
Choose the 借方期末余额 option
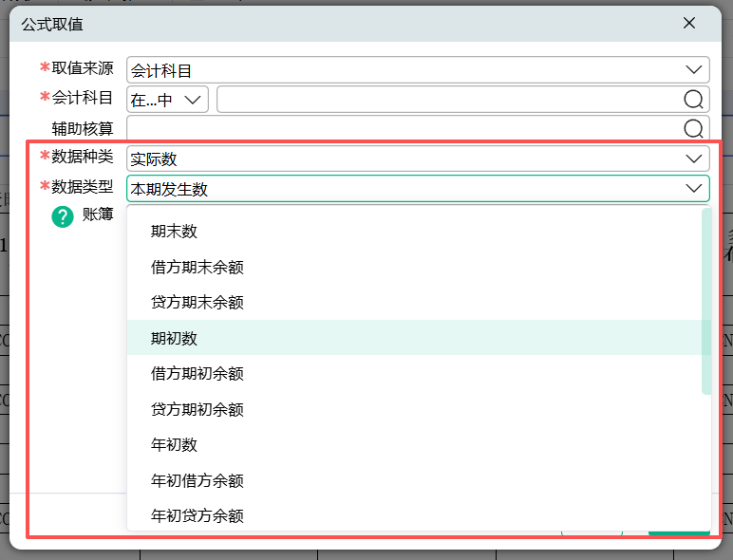click(197, 268)
